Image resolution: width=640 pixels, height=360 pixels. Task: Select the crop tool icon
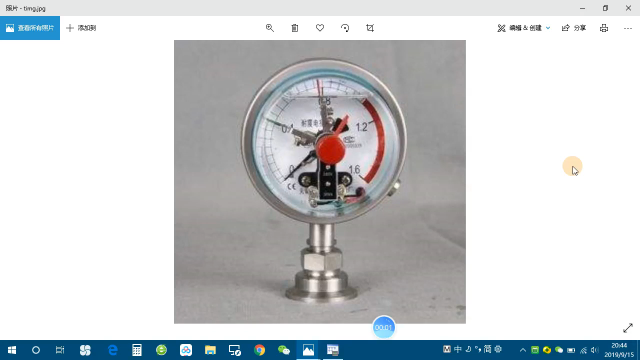pyautogui.click(x=370, y=28)
